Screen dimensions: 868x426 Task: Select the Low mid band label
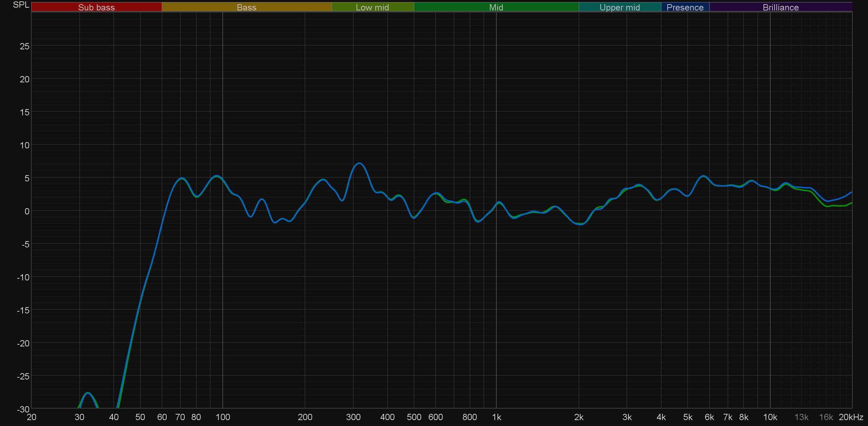tap(372, 7)
